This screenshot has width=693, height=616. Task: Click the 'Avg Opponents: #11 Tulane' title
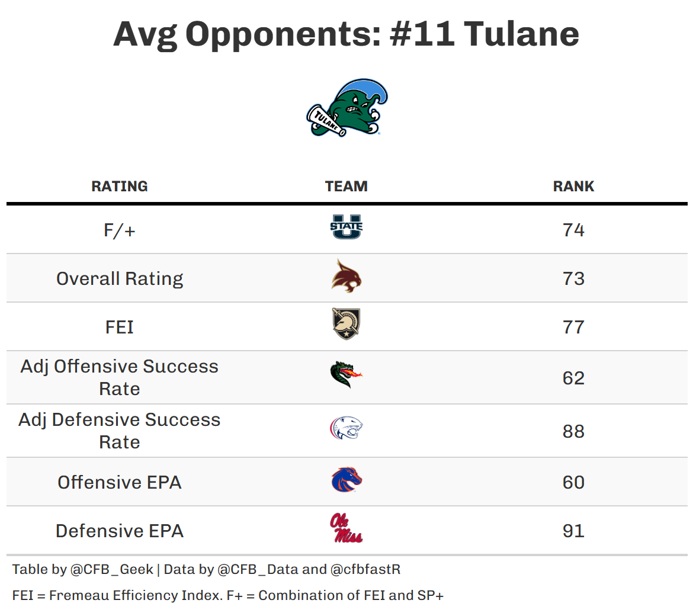(346, 34)
